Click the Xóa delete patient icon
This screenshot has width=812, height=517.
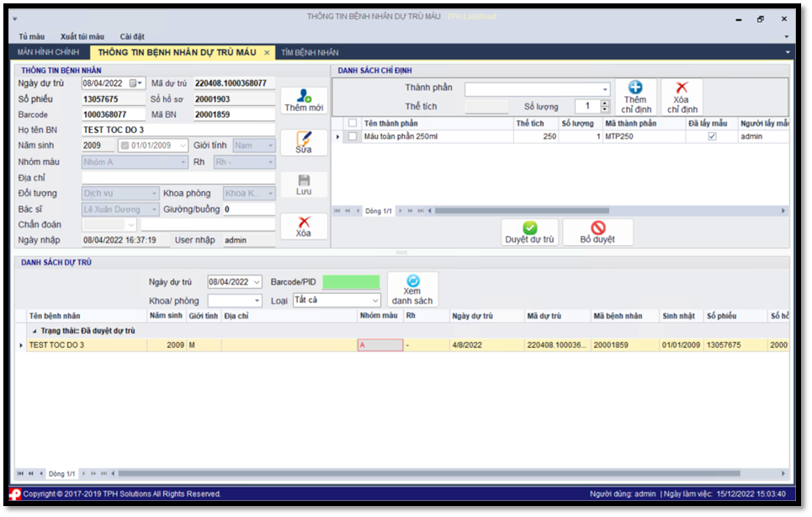(x=304, y=222)
